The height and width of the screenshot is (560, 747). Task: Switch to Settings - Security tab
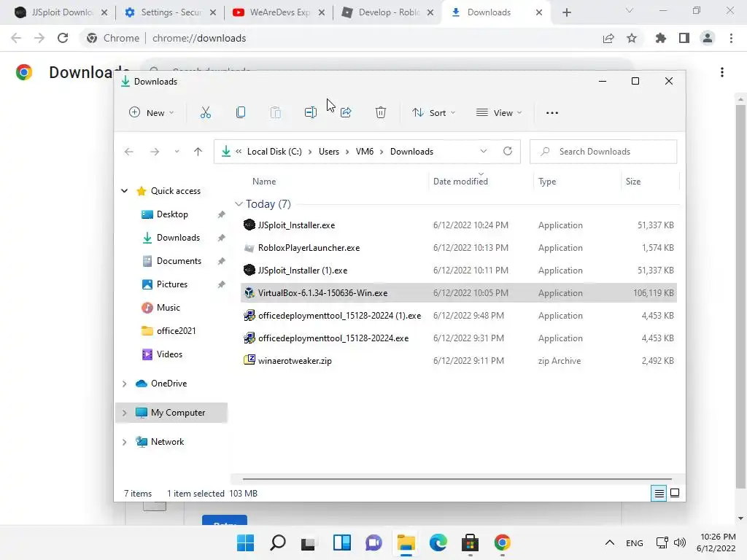[170, 12]
